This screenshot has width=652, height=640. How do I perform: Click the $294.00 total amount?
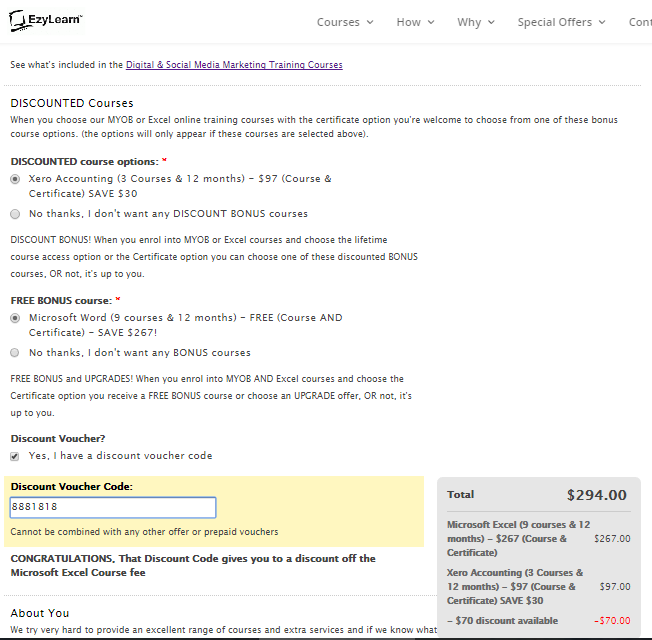tap(596, 495)
